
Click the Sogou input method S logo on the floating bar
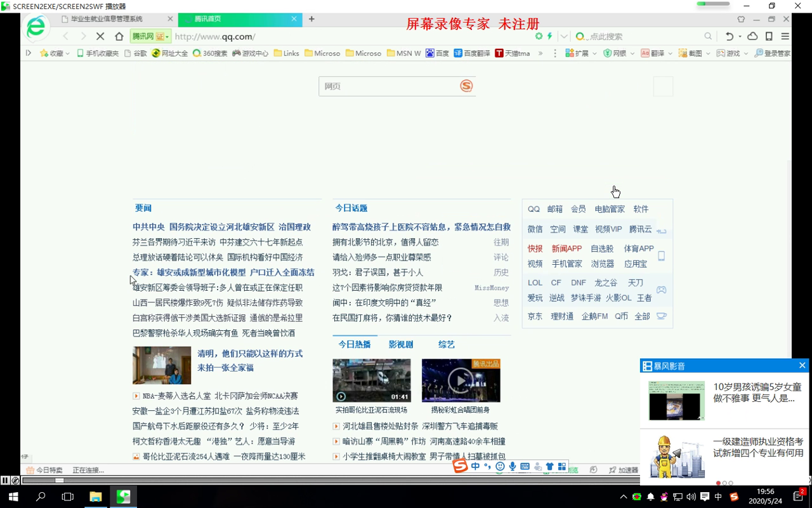point(460,466)
